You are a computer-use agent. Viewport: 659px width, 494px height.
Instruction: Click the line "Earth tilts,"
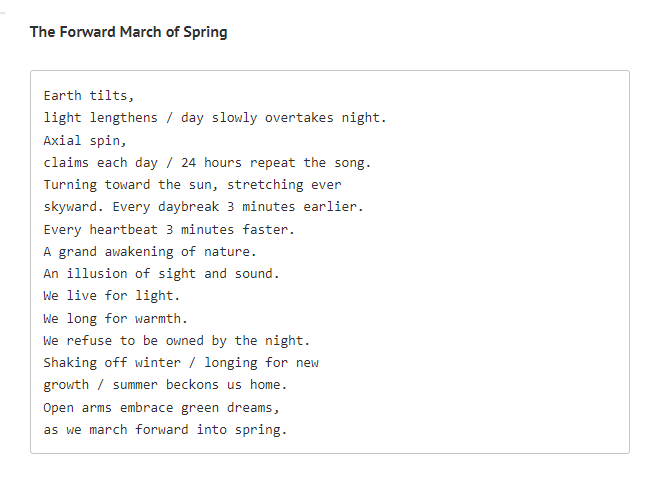tap(89, 96)
